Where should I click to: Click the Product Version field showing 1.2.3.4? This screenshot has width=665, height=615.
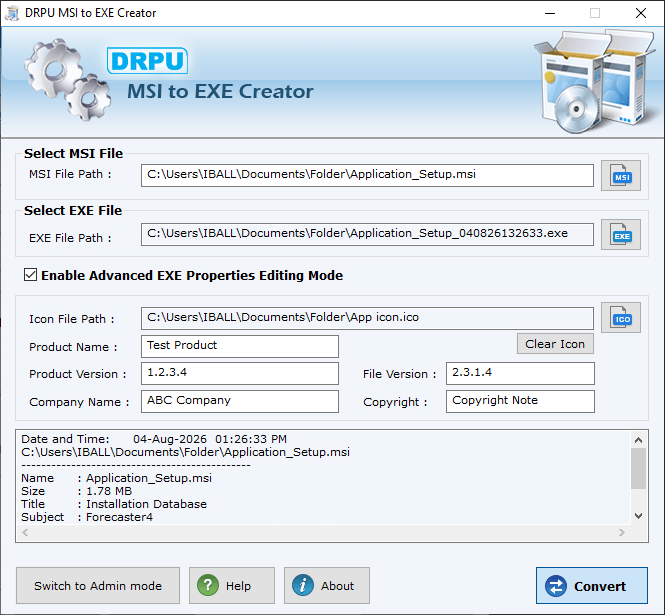(x=240, y=373)
